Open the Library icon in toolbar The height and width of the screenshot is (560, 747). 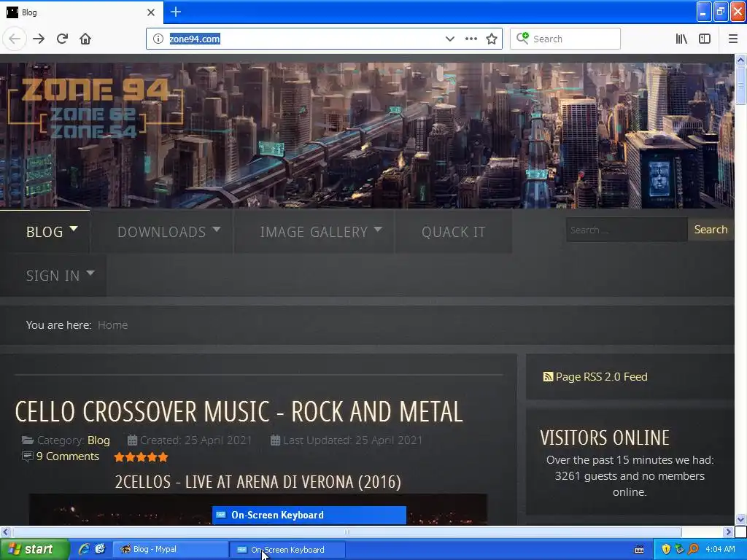point(681,39)
